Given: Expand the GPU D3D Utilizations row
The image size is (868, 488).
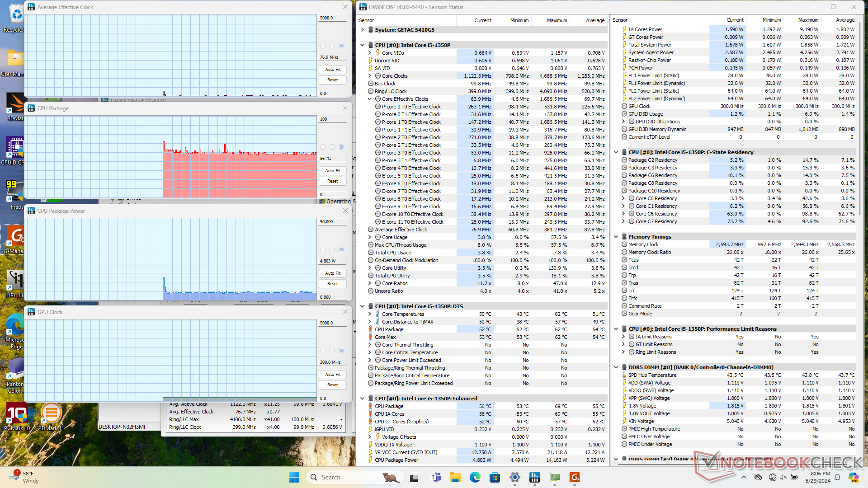Looking at the screenshot, I should (x=623, y=122).
